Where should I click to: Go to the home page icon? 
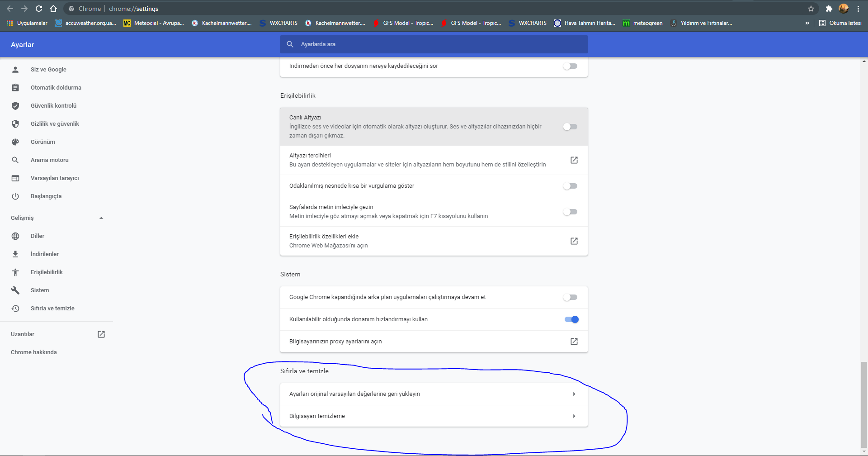53,9
